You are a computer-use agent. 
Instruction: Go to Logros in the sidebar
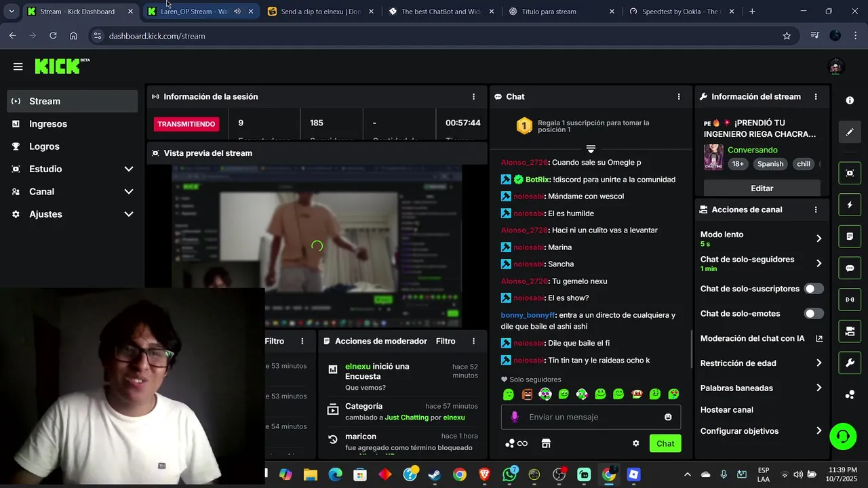(x=72, y=146)
